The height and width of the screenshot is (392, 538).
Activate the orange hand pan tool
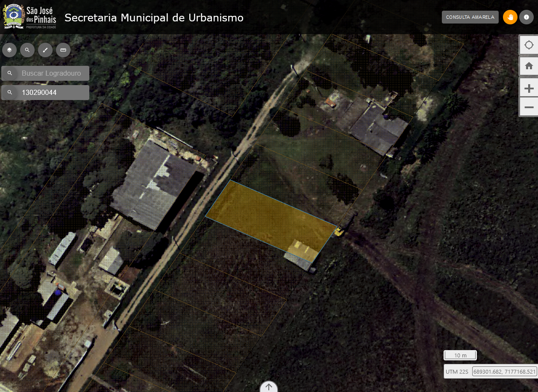click(x=510, y=17)
